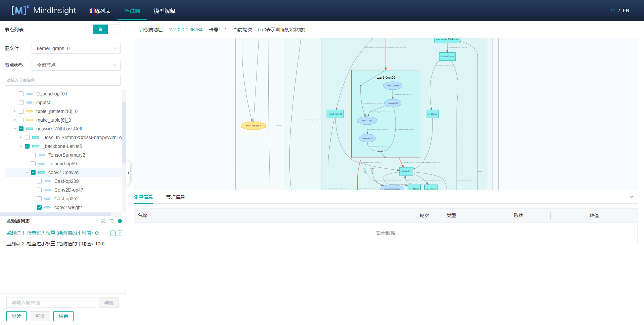This screenshot has width=644, height=325.
Task: Switch node list to list view icon
Action: (x=115, y=29)
